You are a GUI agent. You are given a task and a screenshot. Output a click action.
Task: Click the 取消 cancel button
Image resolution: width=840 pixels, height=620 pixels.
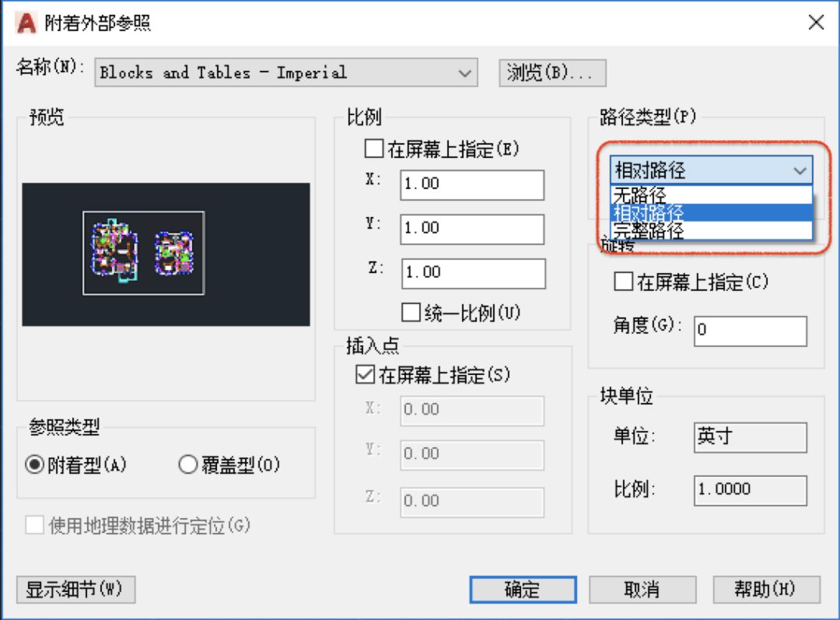click(642, 589)
